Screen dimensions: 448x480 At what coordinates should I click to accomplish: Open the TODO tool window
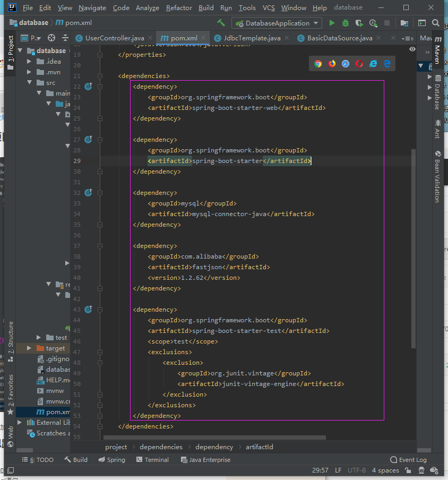(38, 459)
